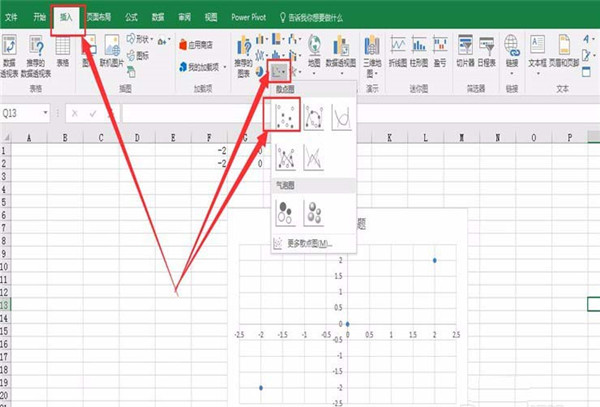Screen dimensions: 600x407
Task: Click the Recommended Charts (推荐的图表) icon
Action: point(244,47)
